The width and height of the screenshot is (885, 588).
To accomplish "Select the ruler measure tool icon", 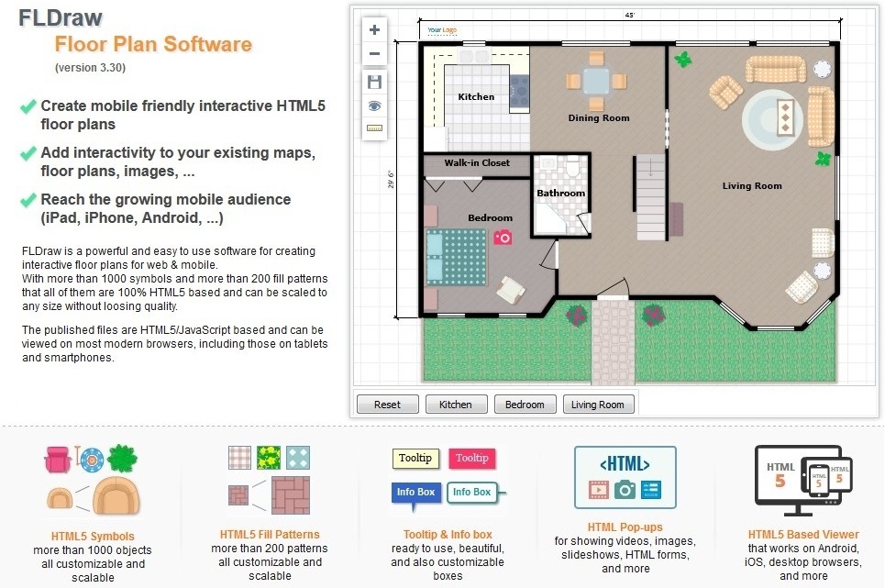I will coord(374,128).
